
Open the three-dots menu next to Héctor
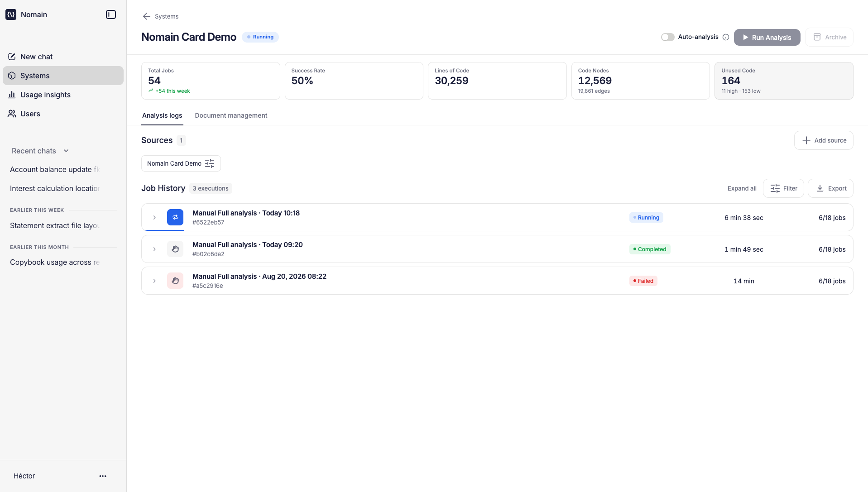103,476
